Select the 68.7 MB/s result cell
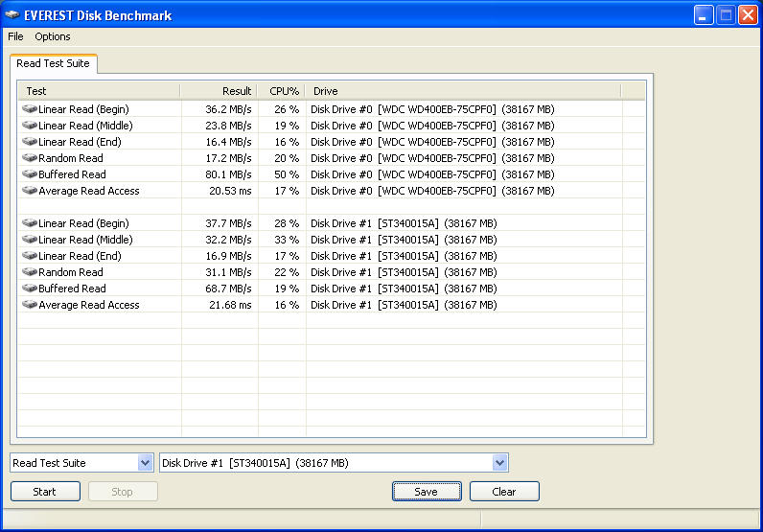Image resolution: width=763 pixels, height=532 pixels. coord(228,289)
